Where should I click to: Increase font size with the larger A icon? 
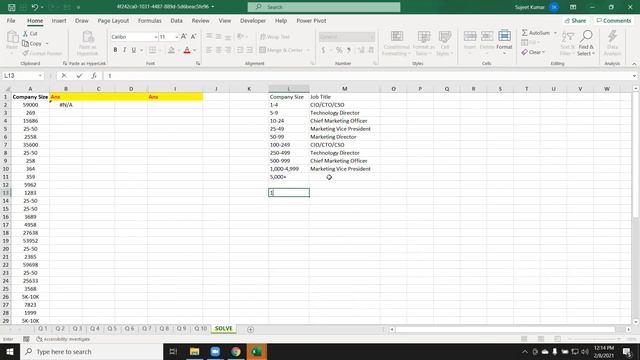click(x=184, y=37)
